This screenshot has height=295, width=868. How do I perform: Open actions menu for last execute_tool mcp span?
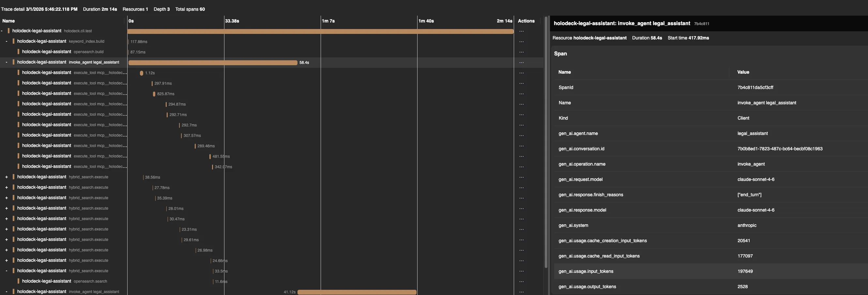(522, 166)
